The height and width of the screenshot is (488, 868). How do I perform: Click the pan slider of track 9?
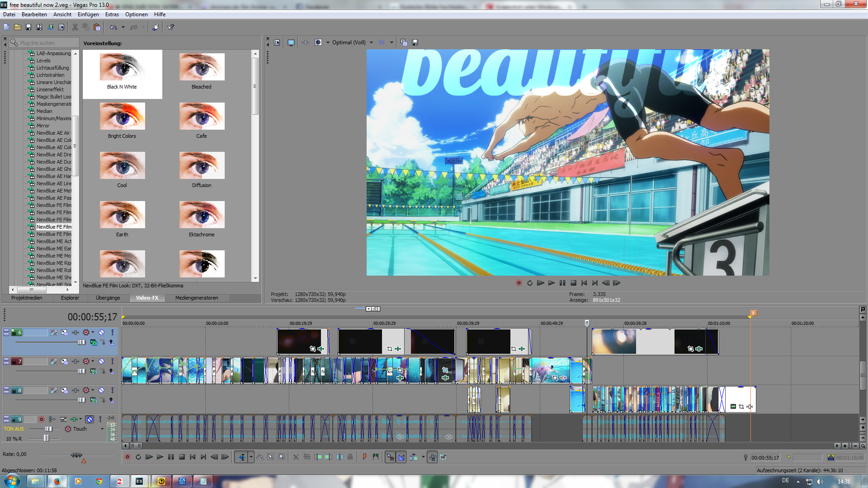tap(46, 438)
